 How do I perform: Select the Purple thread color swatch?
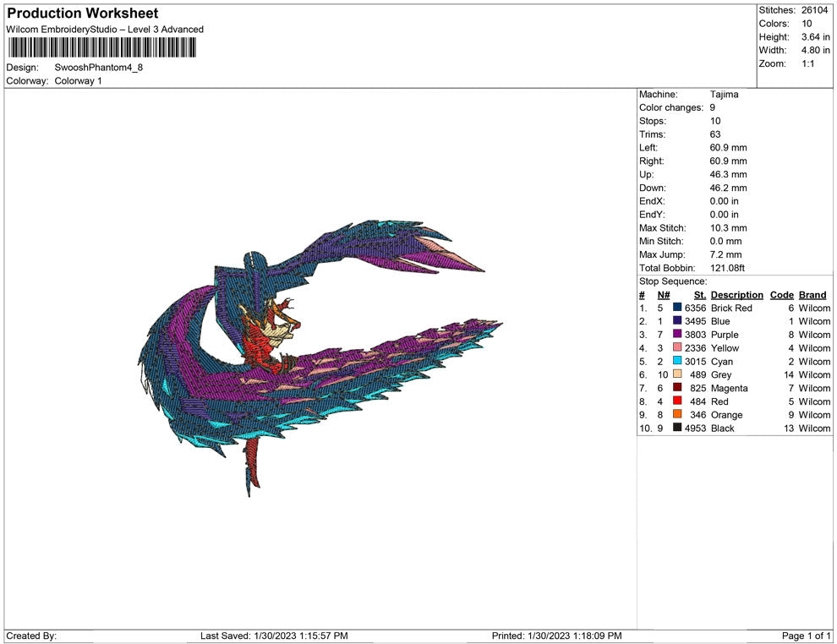click(677, 335)
